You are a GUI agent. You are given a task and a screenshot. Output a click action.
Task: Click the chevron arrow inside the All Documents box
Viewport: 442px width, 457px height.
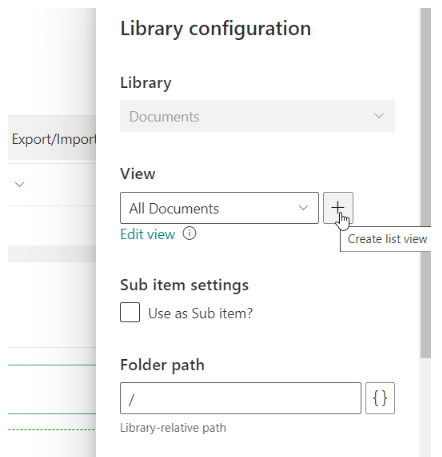tap(303, 208)
